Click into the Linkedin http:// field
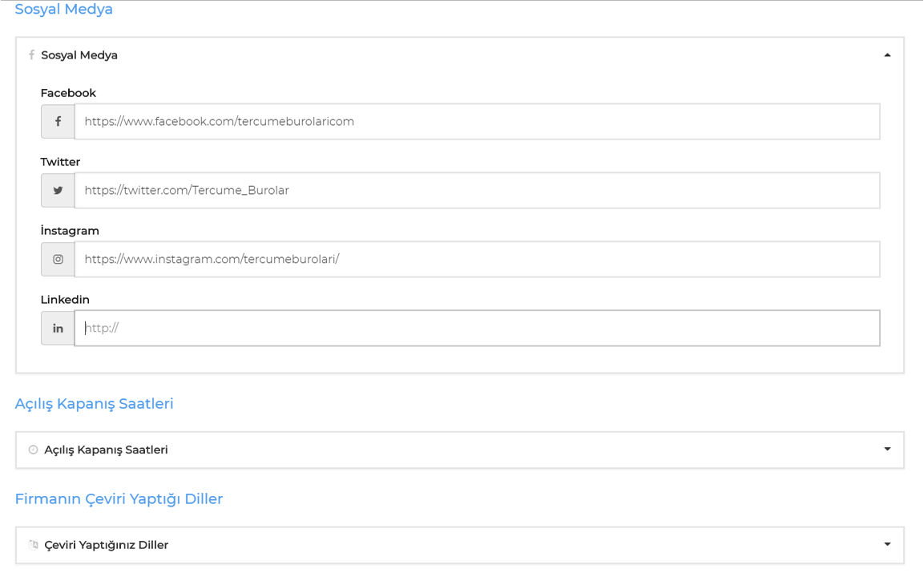This screenshot has width=924, height=573. click(478, 329)
